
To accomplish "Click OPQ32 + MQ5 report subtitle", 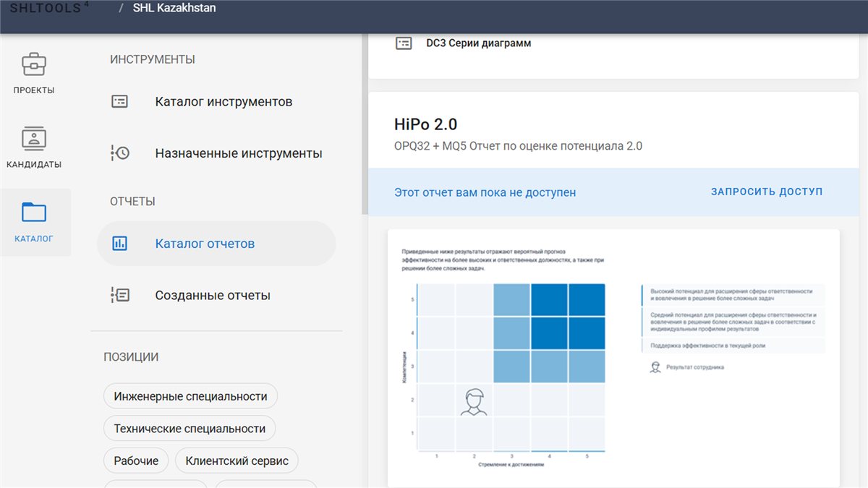I will pyautogui.click(x=519, y=146).
